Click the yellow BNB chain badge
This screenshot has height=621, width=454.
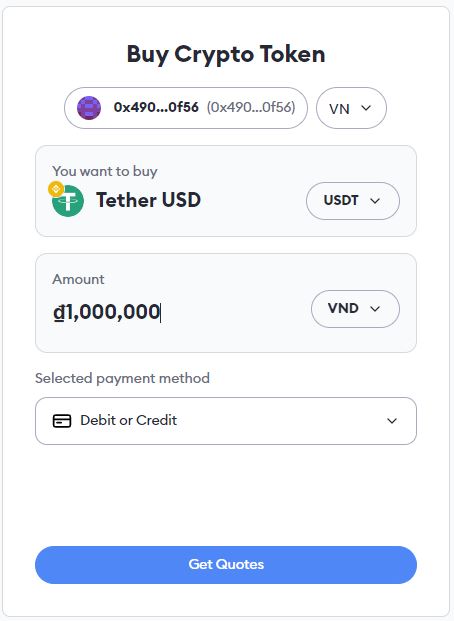pyautogui.click(x=56, y=189)
